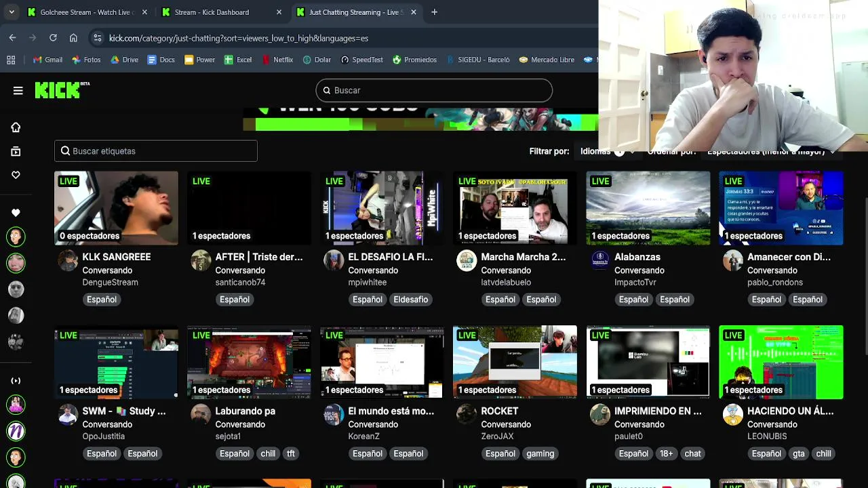
Task: Click the filled heart icon in sidebar
Action: coord(16,213)
